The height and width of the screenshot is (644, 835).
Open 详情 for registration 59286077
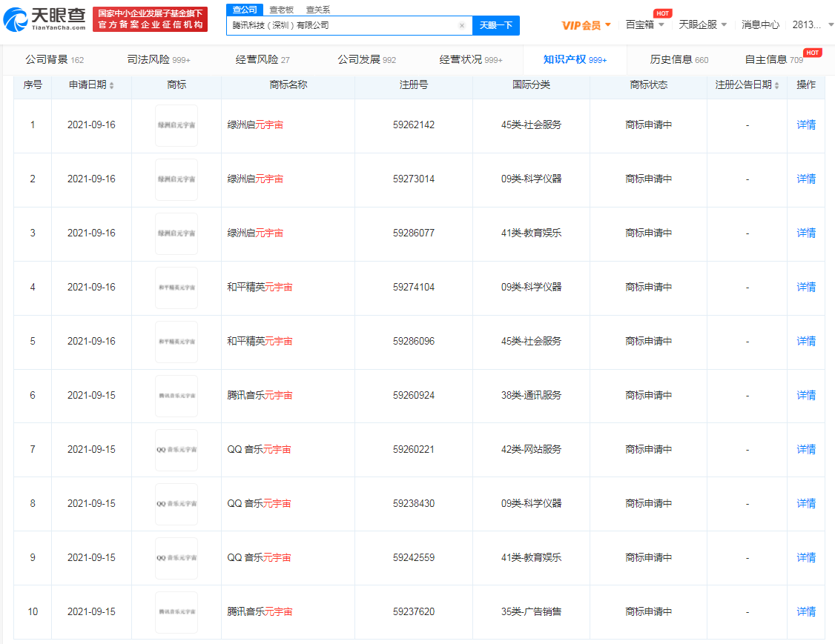click(x=806, y=233)
